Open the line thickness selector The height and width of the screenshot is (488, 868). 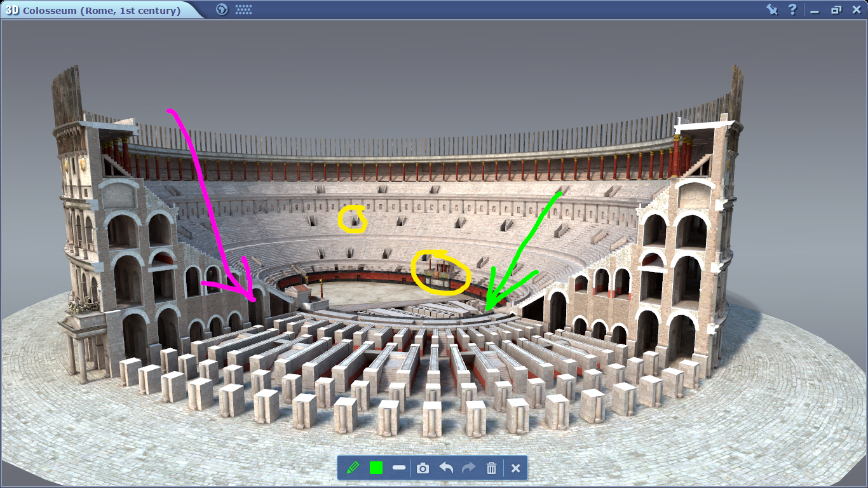tap(399, 468)
